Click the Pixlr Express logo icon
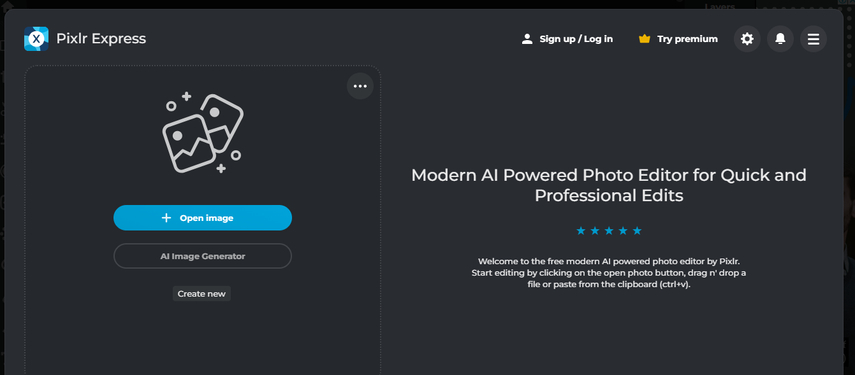855x375 pixels. [36, 39]
